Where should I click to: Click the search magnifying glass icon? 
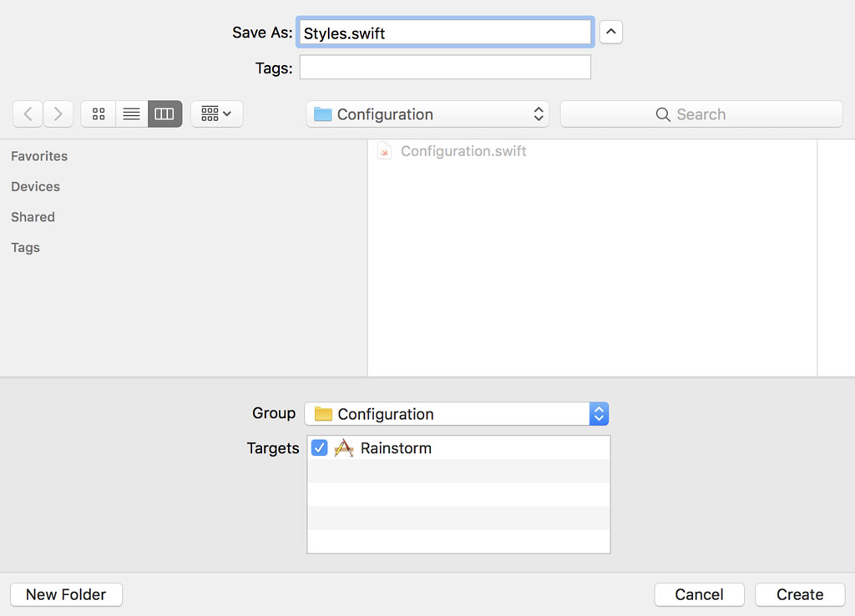pyautogui.click(x=663, y=114)
